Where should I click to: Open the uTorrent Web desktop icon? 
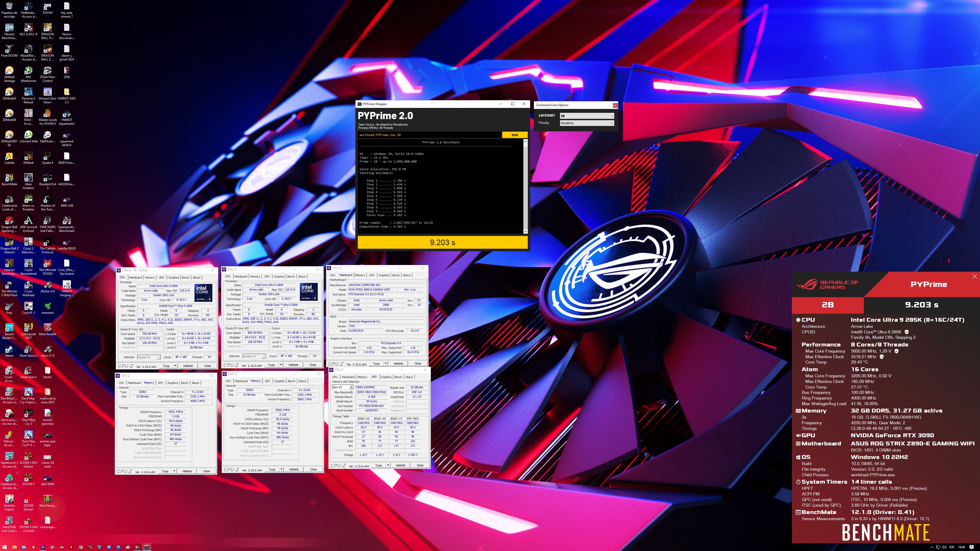28,136
